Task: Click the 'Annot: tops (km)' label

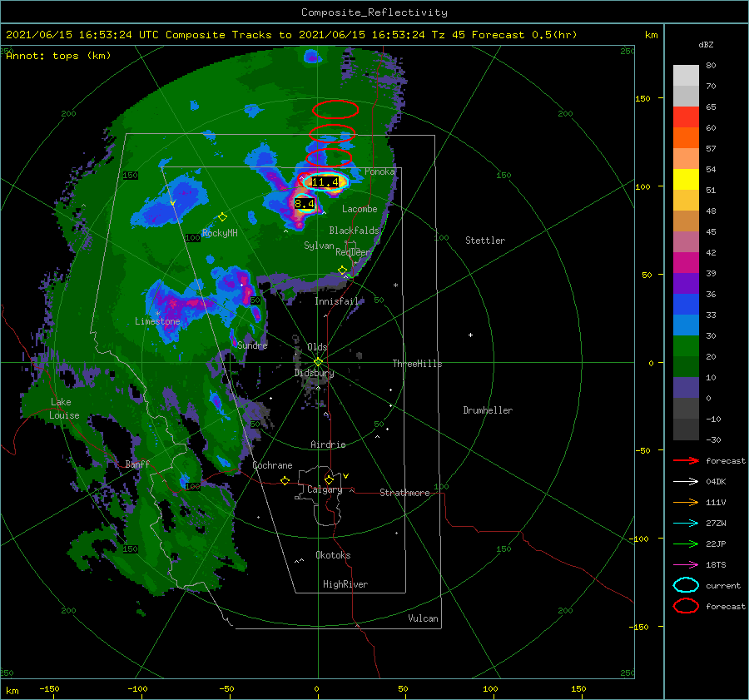Action: [x=58, y=56]
